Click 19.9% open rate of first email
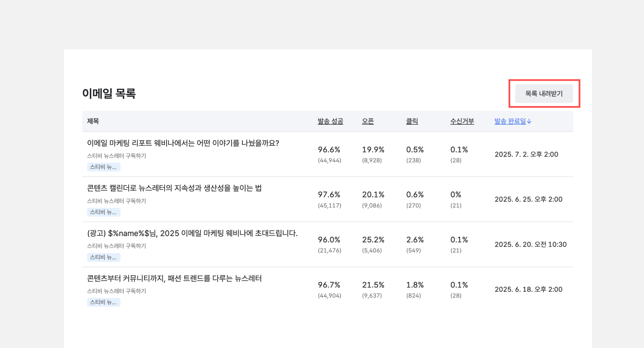644x348 pixels. point(373,150)
